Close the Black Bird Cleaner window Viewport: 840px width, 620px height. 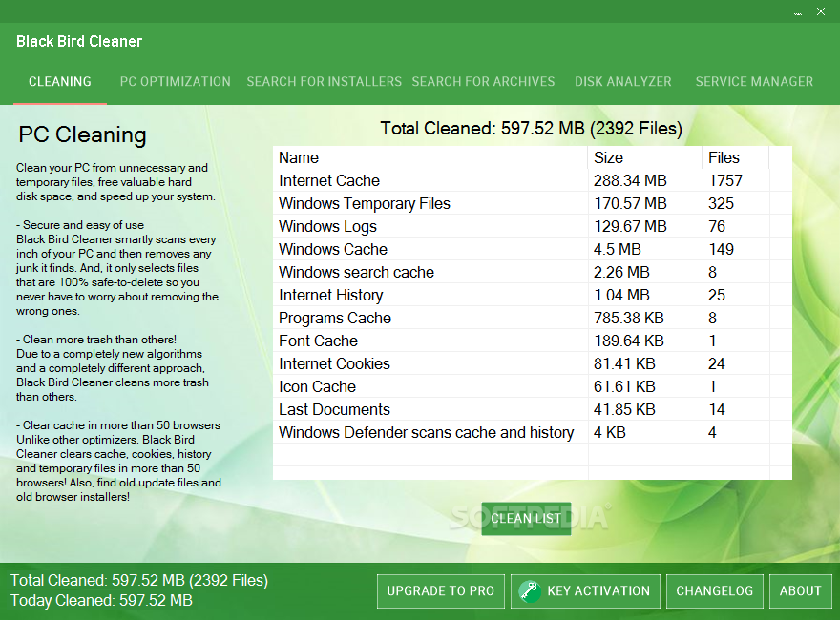click(x=821, y=11)
